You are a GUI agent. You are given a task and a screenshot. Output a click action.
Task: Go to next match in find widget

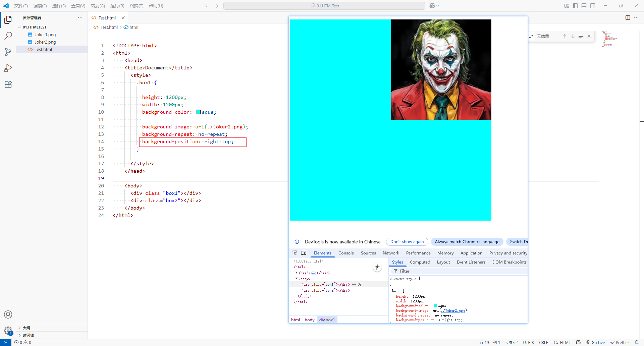click(573, 36)
